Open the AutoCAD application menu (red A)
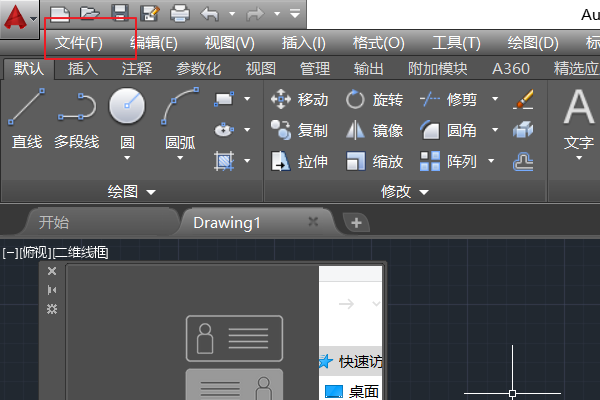 click(19, 18)
